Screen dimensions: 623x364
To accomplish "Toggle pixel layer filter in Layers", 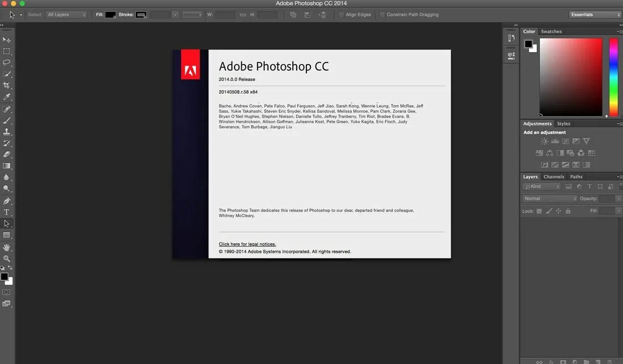I will click(569, 187).
